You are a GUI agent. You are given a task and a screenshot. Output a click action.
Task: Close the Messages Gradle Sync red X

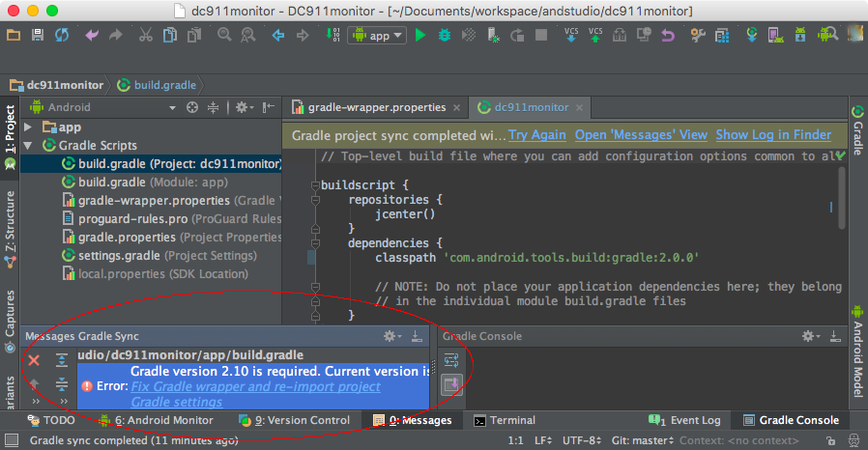pos(34,360)
